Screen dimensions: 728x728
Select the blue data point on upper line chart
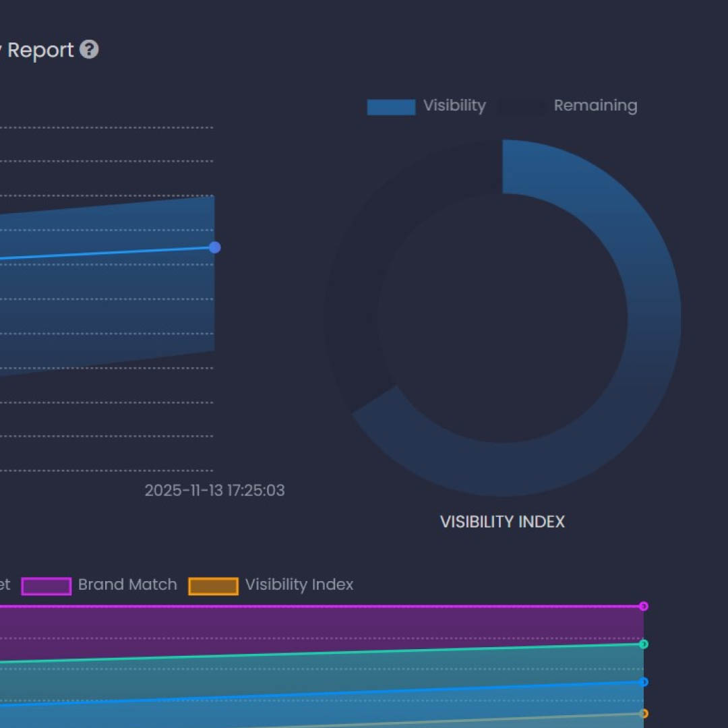[214, 247]
